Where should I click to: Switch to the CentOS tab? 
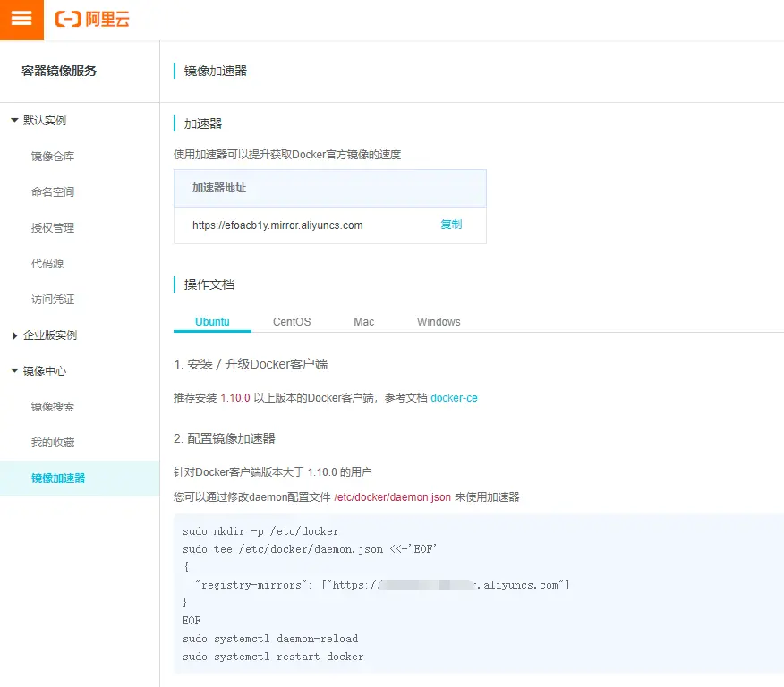click(292, 322)
